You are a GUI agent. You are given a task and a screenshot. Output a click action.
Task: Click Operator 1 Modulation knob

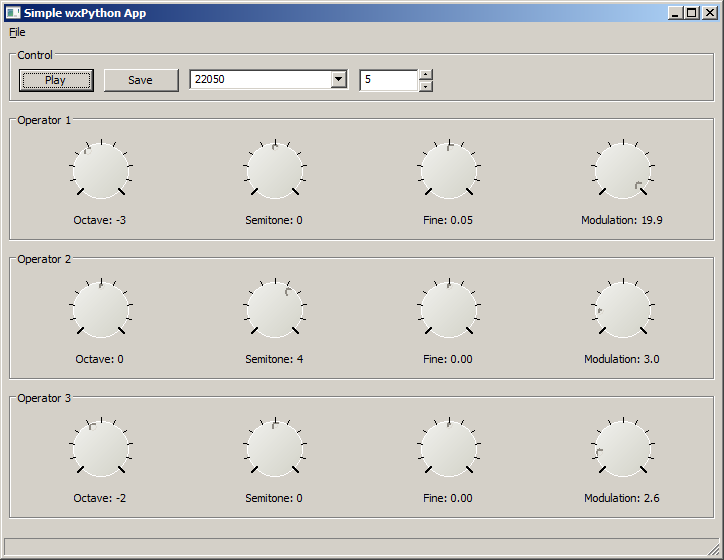(x=623, y=170)
